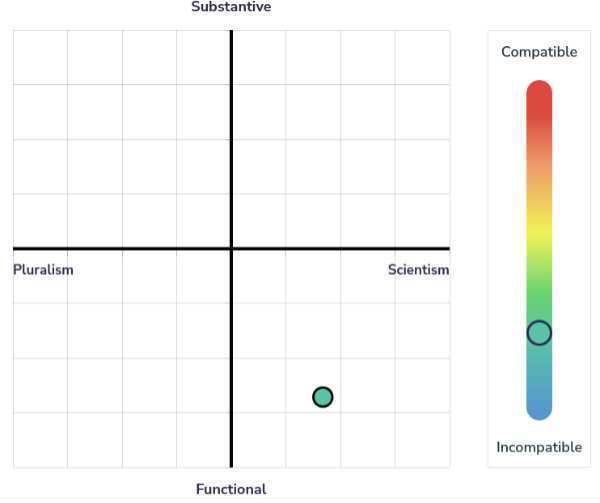Click the center of the Functional-Pluralism quadrant
Screen dimensions: 600x503
point(122,357)
